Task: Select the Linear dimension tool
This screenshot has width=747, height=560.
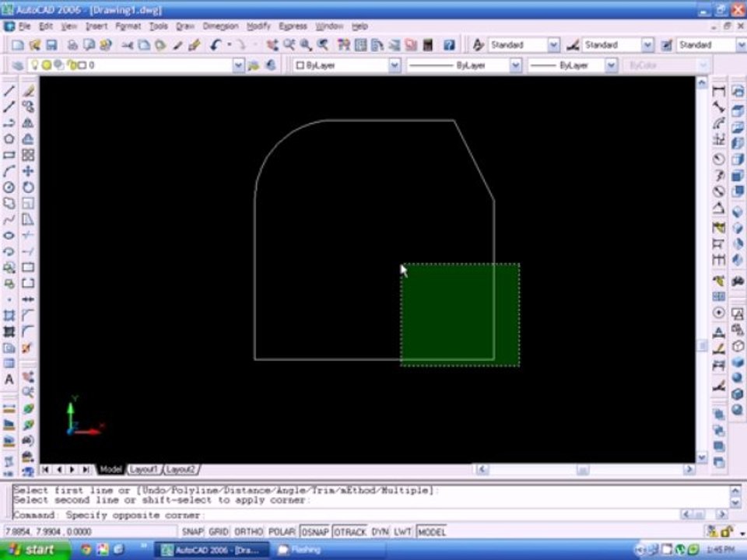Action: point(719,91)
